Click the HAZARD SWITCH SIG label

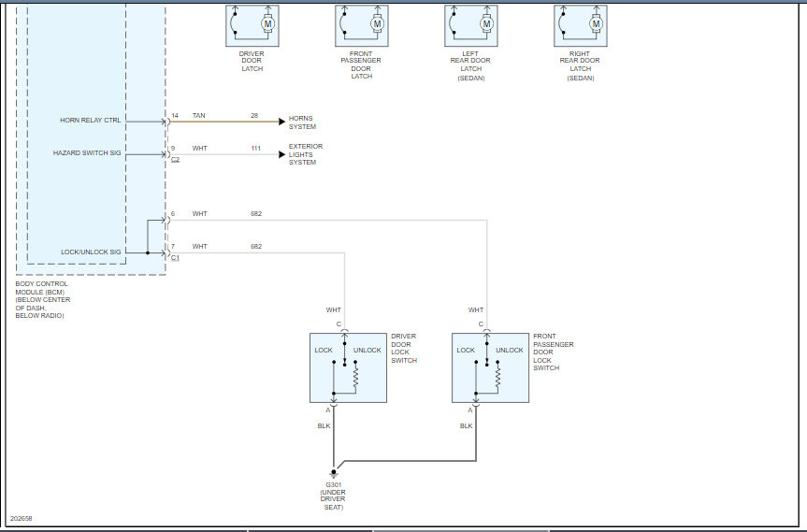tap(87, 152)
